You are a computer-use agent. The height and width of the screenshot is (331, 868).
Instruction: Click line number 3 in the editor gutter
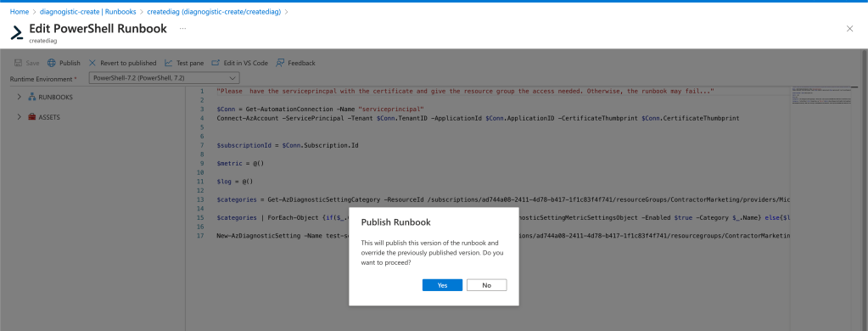pos(202,109)
